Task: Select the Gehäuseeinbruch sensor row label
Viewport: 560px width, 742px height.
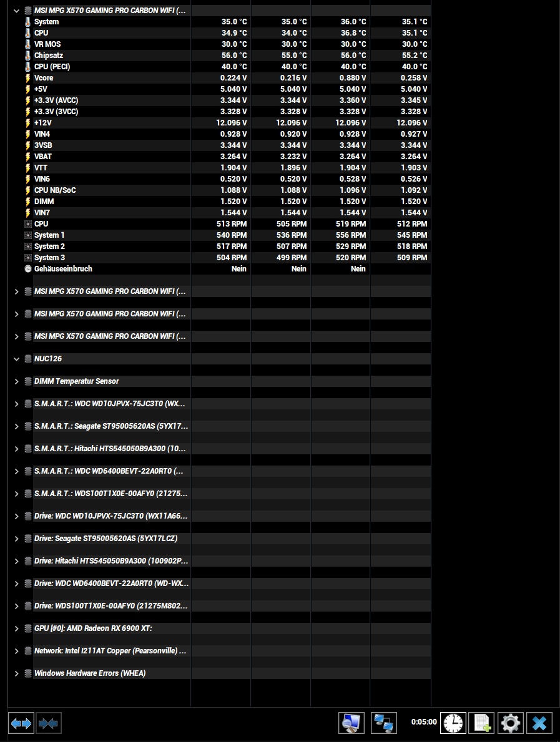Action: click(63, 269)
